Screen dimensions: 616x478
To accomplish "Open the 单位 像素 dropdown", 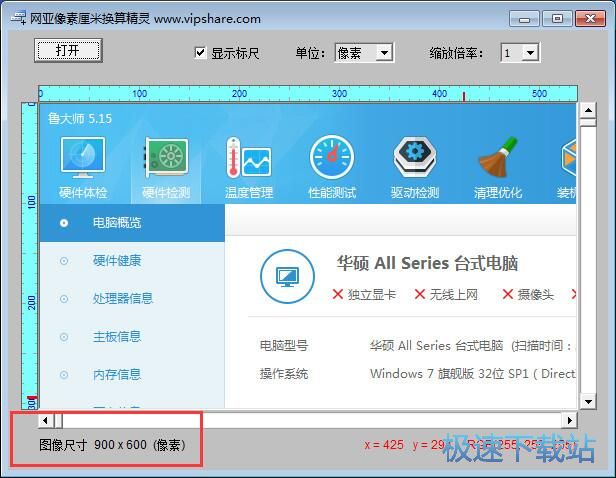I will coord(363,53).
